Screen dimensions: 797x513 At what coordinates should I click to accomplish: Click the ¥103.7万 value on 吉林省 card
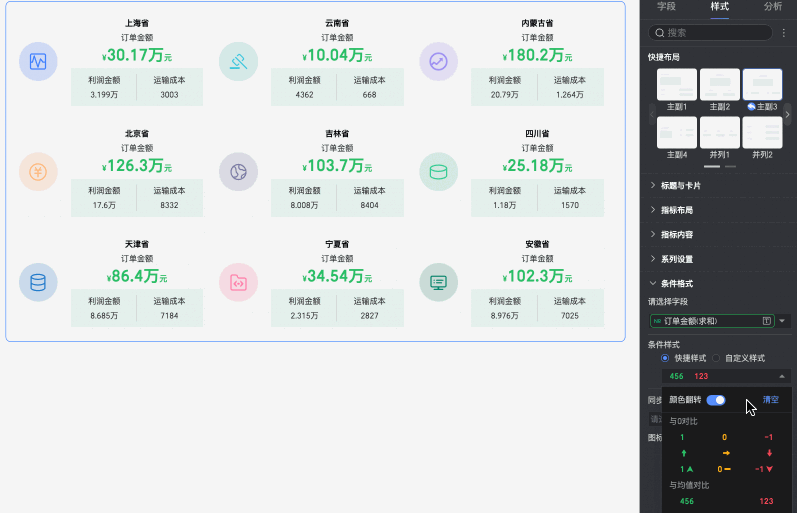click(x=337, y=165)
